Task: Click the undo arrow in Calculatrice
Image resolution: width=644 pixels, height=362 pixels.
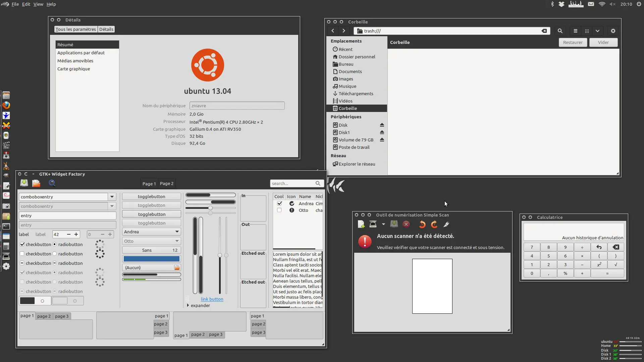Action: click(599, 247)
